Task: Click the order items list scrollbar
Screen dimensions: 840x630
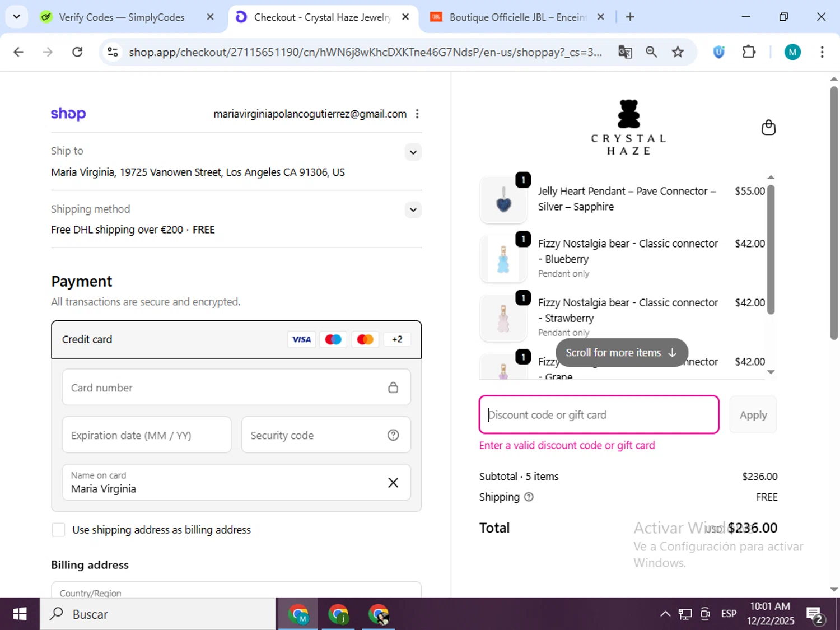Action: point(771,250)
